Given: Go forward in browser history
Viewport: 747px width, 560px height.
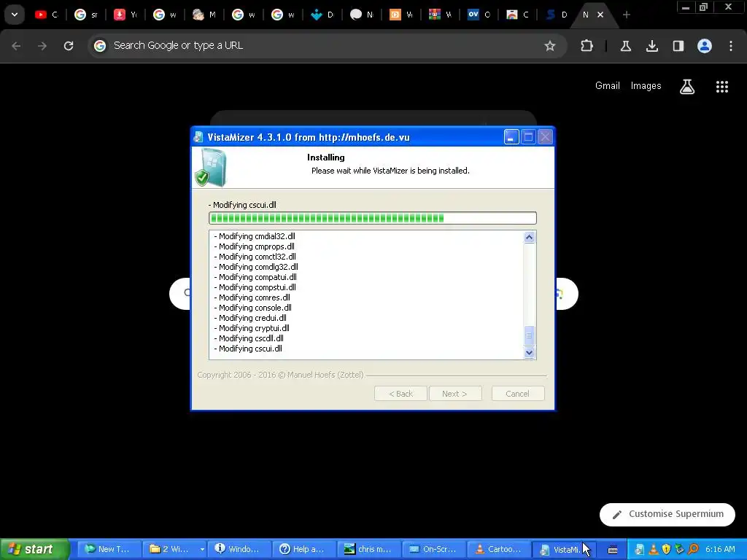Looking at the screenshot, I should click(42, 46).
